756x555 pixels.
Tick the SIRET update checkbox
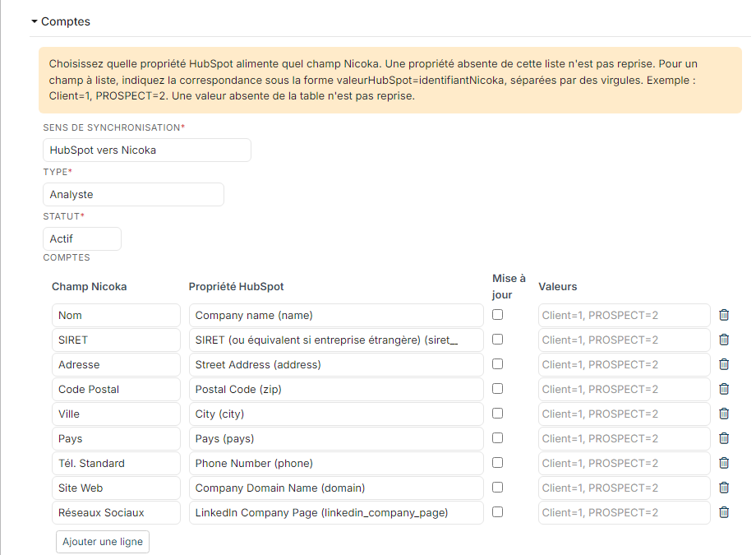(x=498, y=340)
